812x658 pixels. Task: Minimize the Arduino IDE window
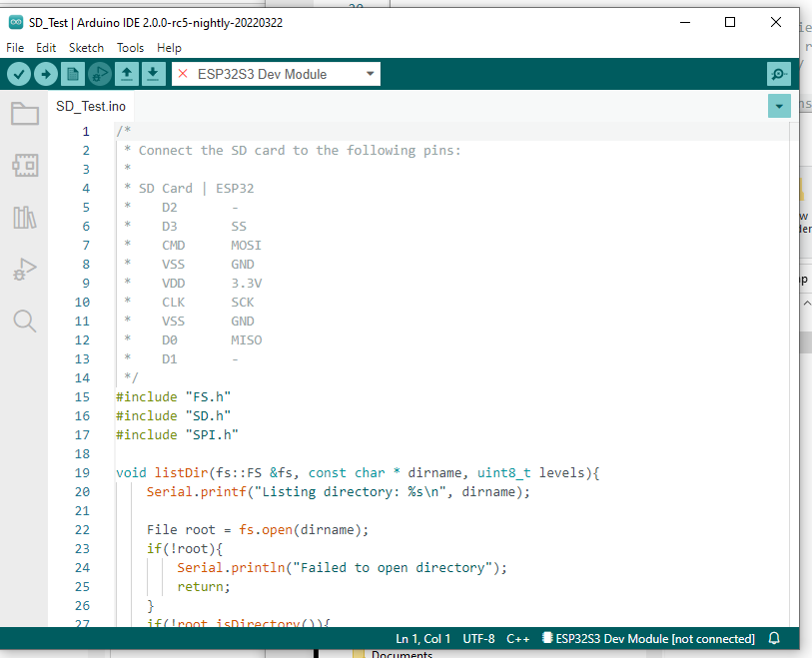[x=685, y=22]
